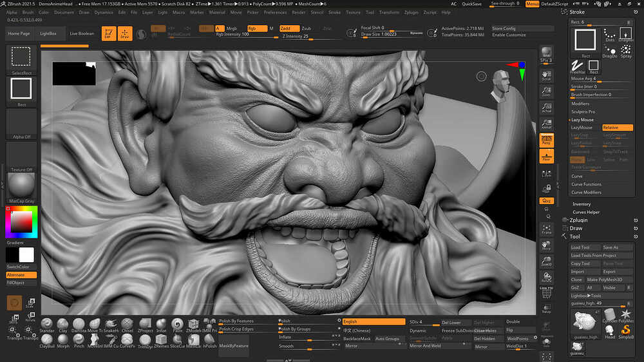Viewport: 644px width, 362px height.
Task: Click Make PolyMesh3D button
Action: coord(609,280)
